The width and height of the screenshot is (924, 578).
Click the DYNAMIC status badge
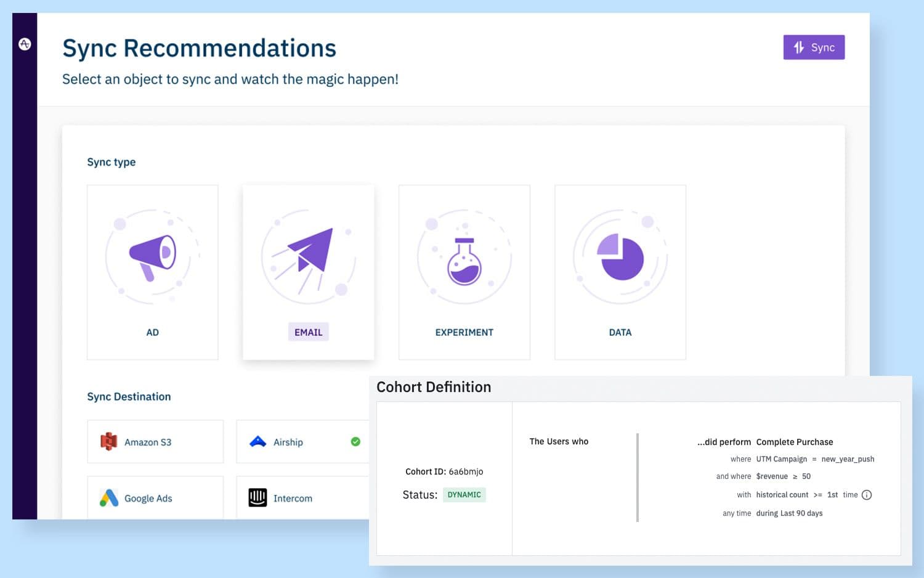click(464, 495)
